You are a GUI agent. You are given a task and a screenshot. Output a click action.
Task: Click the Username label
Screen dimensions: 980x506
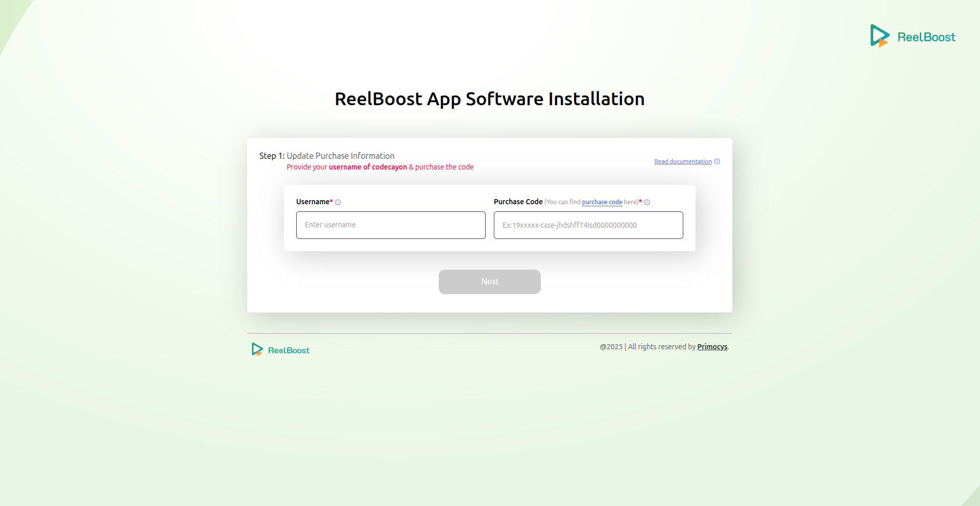[x=313, y=202]
